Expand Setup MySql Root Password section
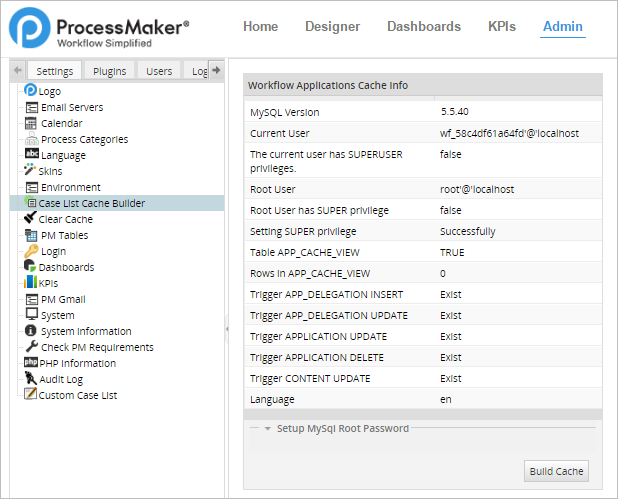Image resolution: width=618 pixels, height=499 pixels. (x=268, y=429)
